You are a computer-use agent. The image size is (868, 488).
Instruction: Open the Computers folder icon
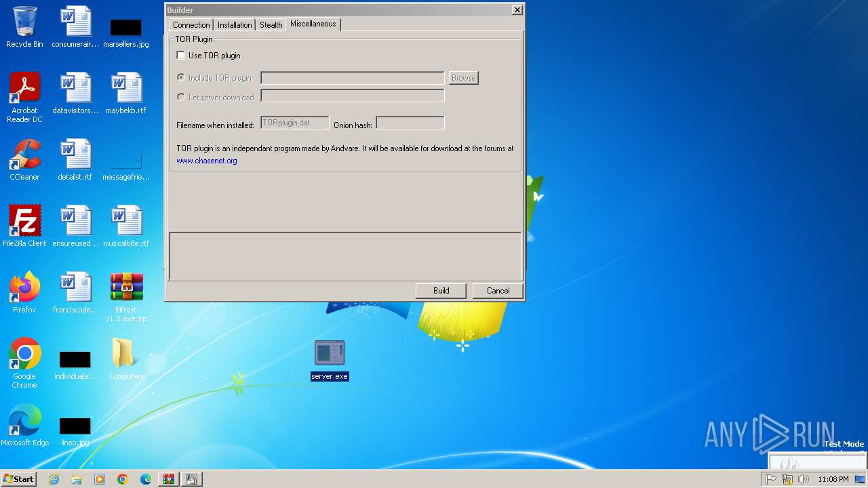tap(126, 359)
